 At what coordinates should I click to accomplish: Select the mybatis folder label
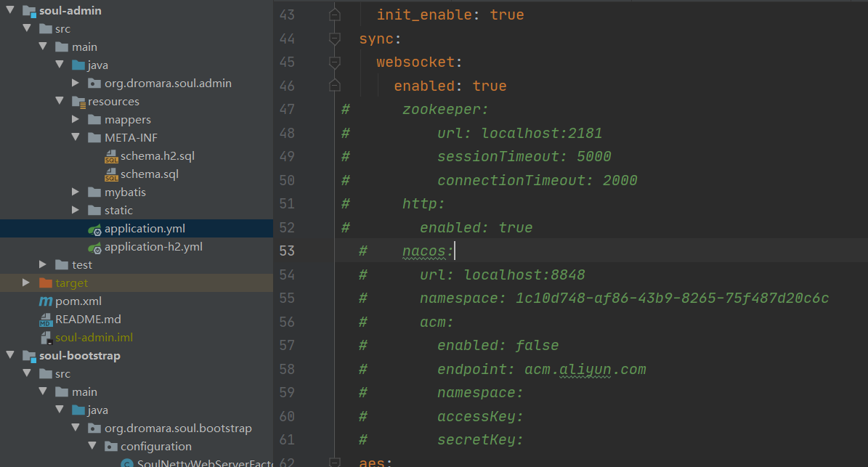[125, 192]
